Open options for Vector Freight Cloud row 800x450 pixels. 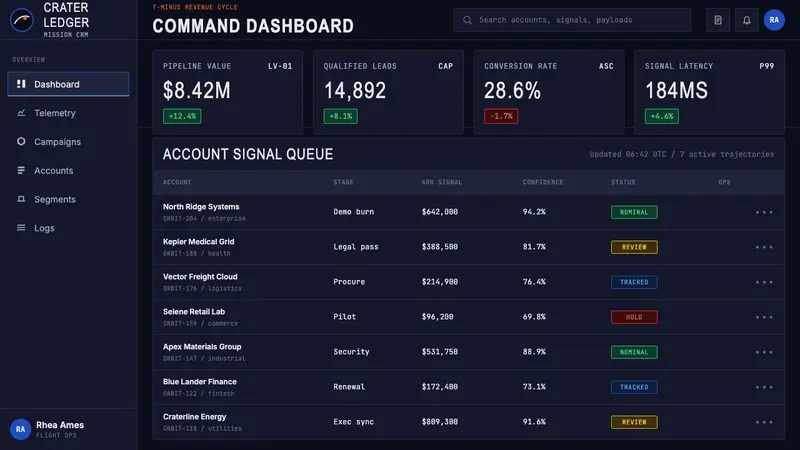764,282
